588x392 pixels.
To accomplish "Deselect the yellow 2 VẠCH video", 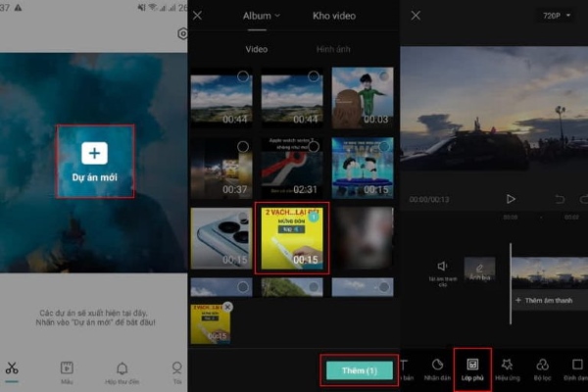I will 314,217.
